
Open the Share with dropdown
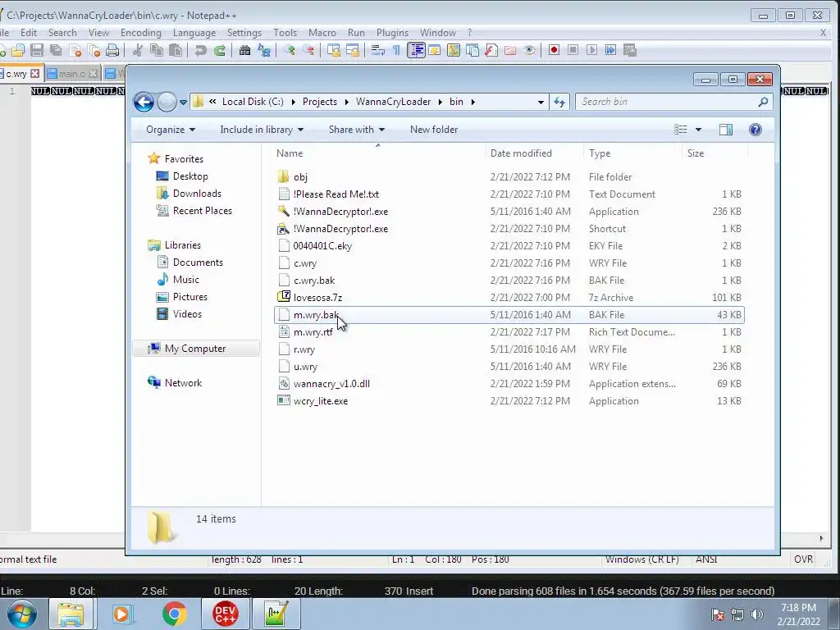point(356,130)
